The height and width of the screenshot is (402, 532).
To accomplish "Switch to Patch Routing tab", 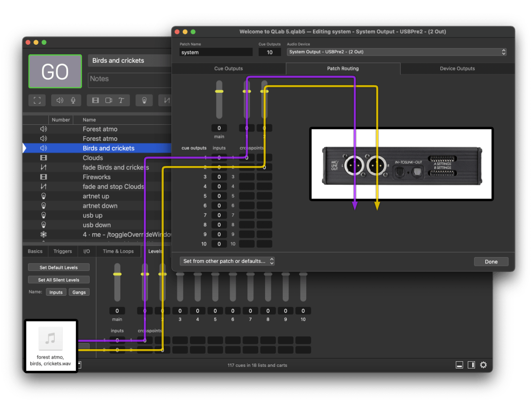I will point(343,69).
